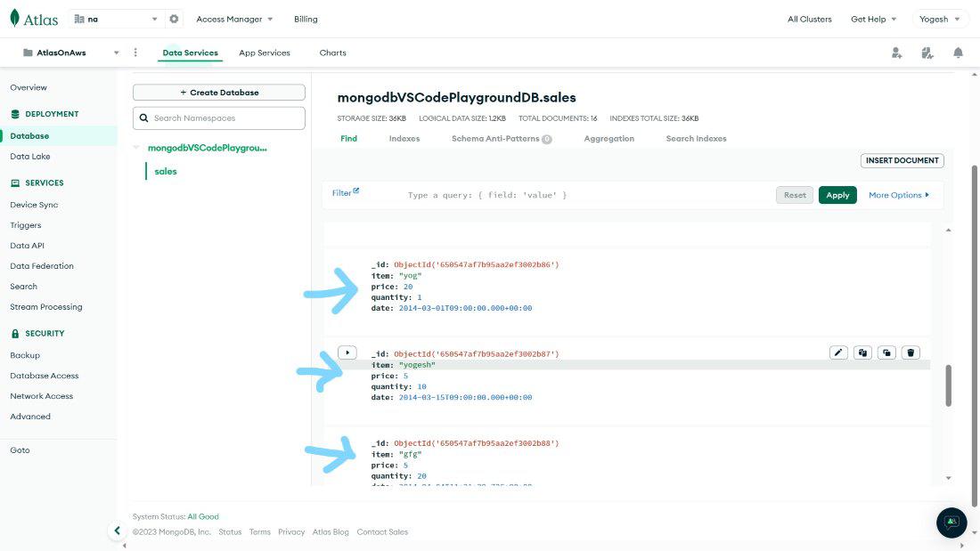The height and width of the screenshot is (551, 980).
Task: Collapse the left sidebar arrow
Action: coord(117,531)
